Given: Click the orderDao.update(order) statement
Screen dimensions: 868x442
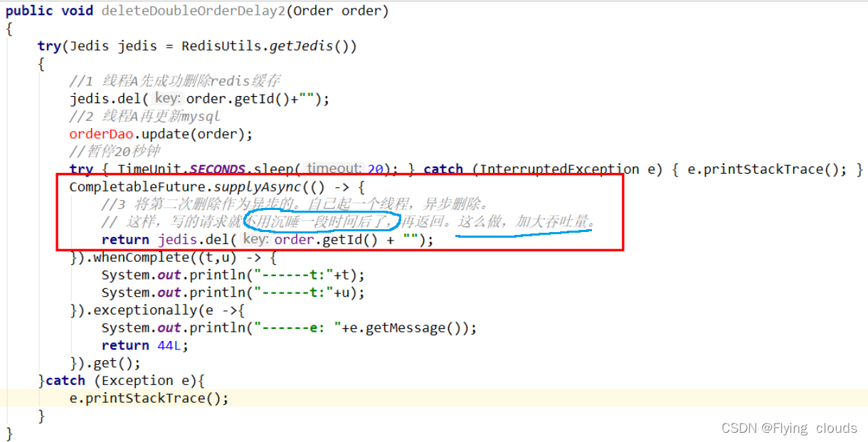Looking at the screenshot, I should (161, 134).
